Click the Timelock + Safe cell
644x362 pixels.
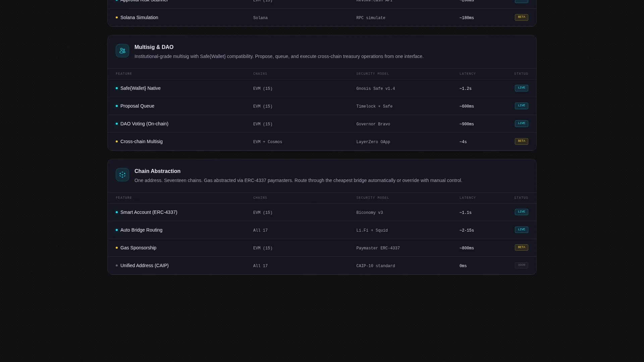(374, 107)
